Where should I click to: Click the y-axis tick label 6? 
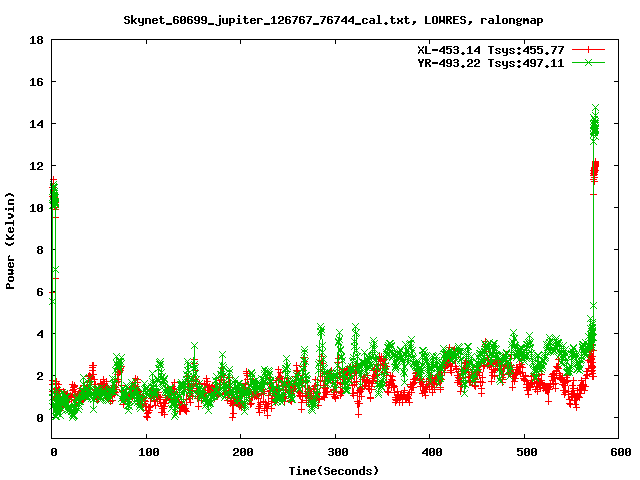click(x=40, y=292)
